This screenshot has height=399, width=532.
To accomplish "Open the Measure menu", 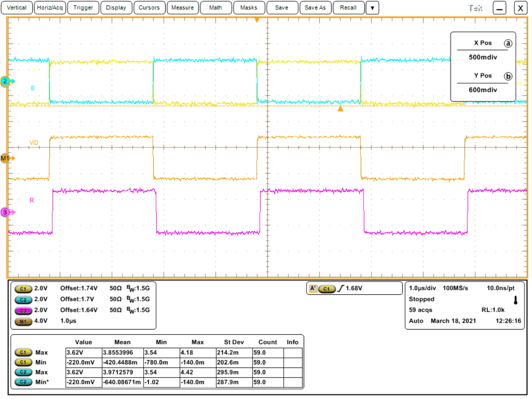I will [182, 8].
